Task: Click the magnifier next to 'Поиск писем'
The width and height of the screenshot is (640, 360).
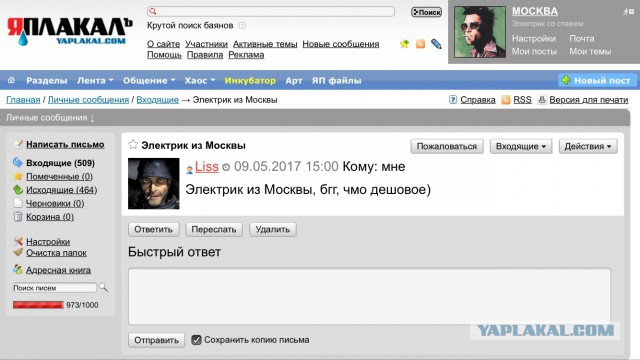Action: (104, 288)
